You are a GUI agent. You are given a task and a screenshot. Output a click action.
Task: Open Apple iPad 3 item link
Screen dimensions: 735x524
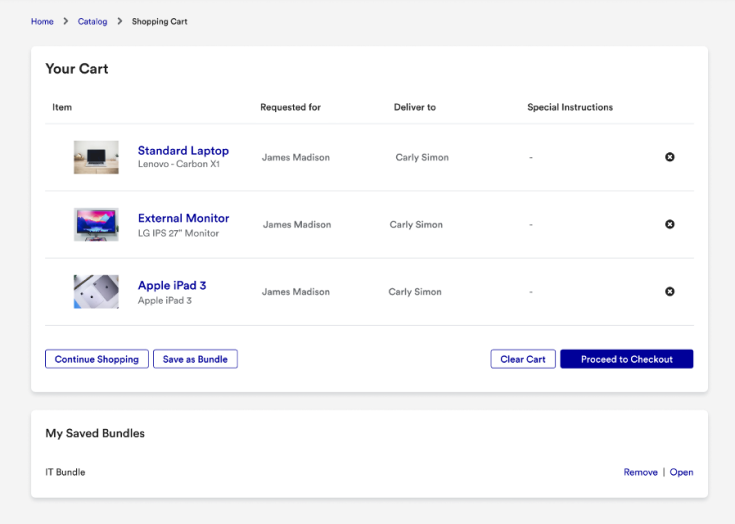pyautogui.click(x=172, y=285)
